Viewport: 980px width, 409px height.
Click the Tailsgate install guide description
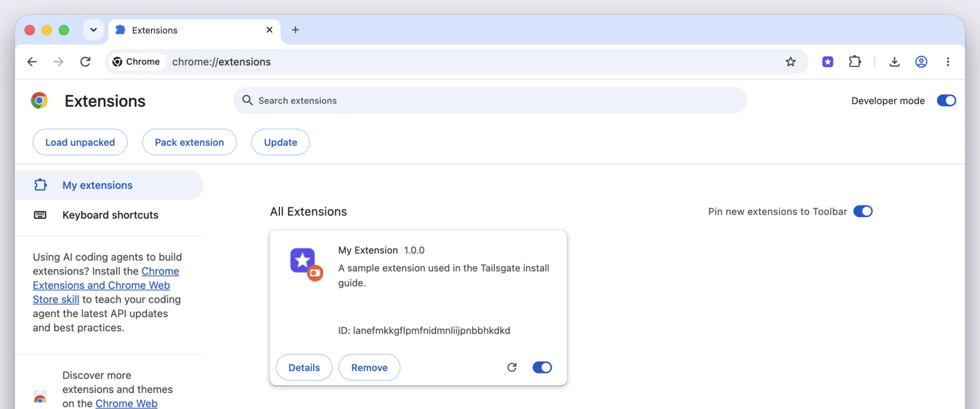(443, 275)
